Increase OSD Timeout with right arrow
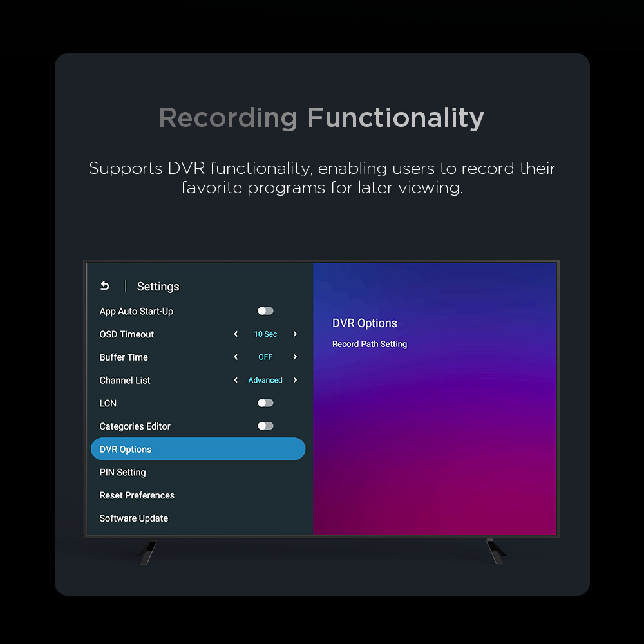The width and height of the screenshot is (644, 644). tap(295, 334)
